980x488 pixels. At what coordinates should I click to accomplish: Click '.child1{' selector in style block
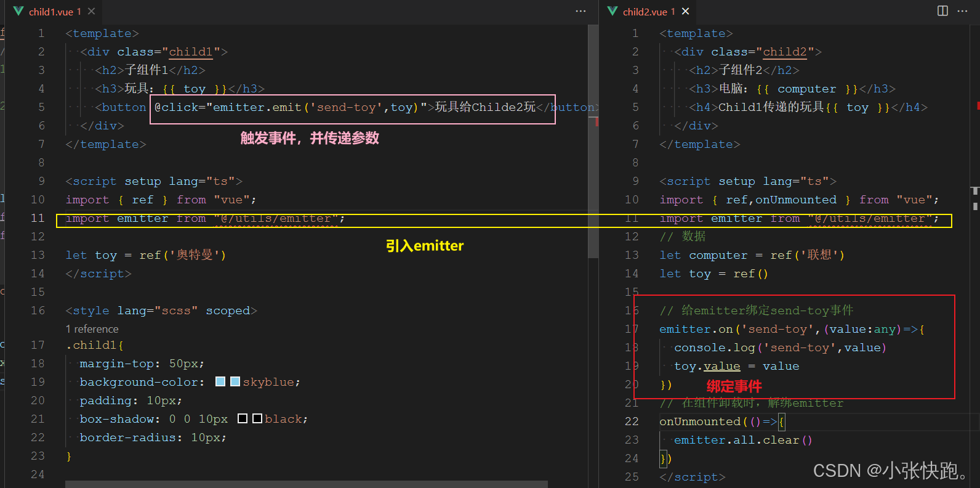tap(95, 345)
